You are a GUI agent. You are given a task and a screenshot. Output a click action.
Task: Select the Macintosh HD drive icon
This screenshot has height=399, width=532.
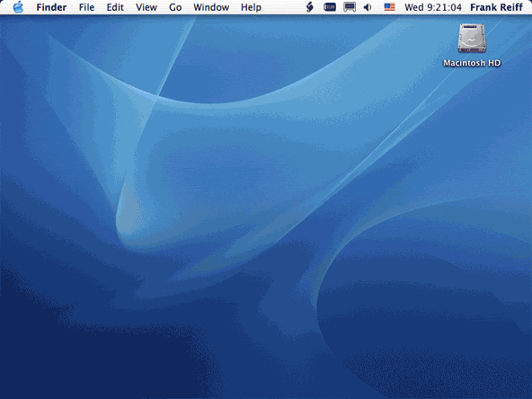472,39
